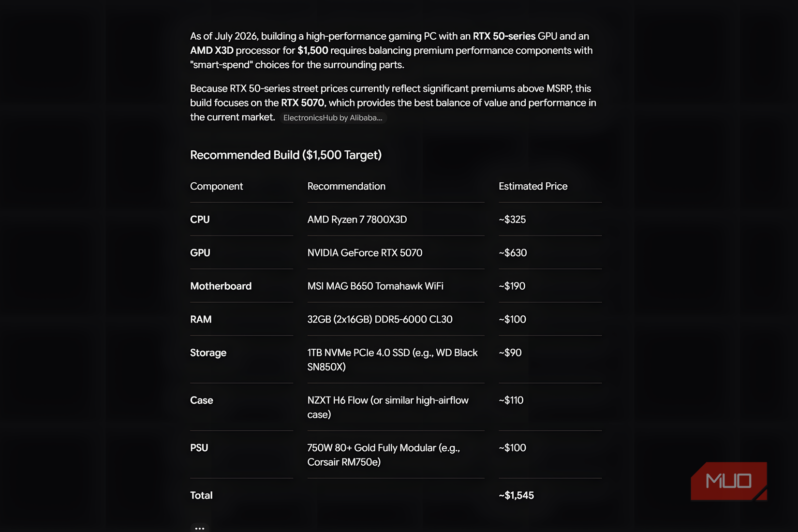This screenshot has width=798, height=532.
Task: Click the NVIDIA GeForce RTX 5070 entry
Action: coord(365,253)
